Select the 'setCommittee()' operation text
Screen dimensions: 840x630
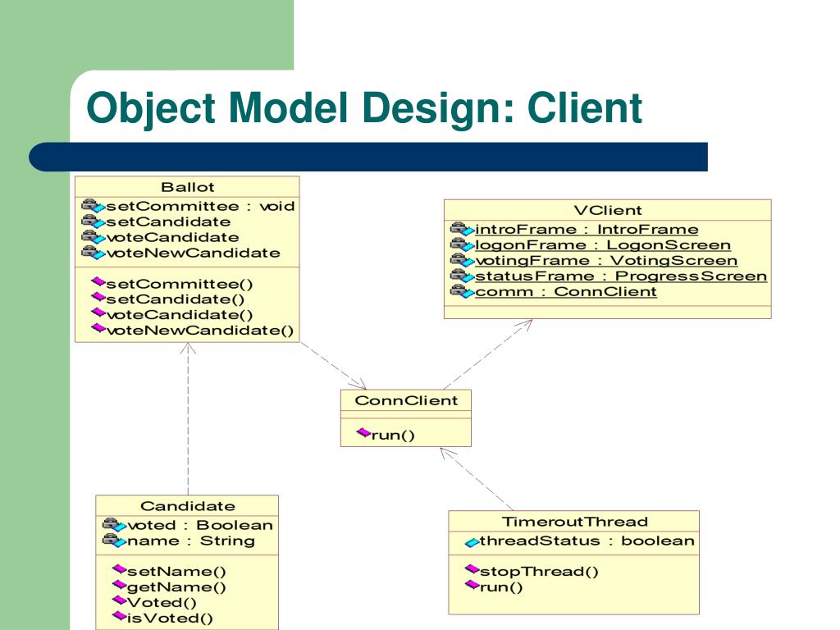pos(180,284)
